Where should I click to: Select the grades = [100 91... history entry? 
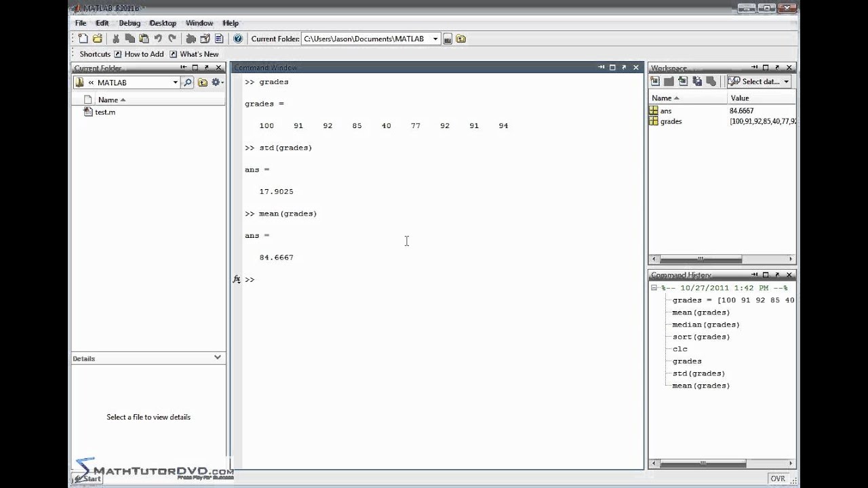coord(733,300)
